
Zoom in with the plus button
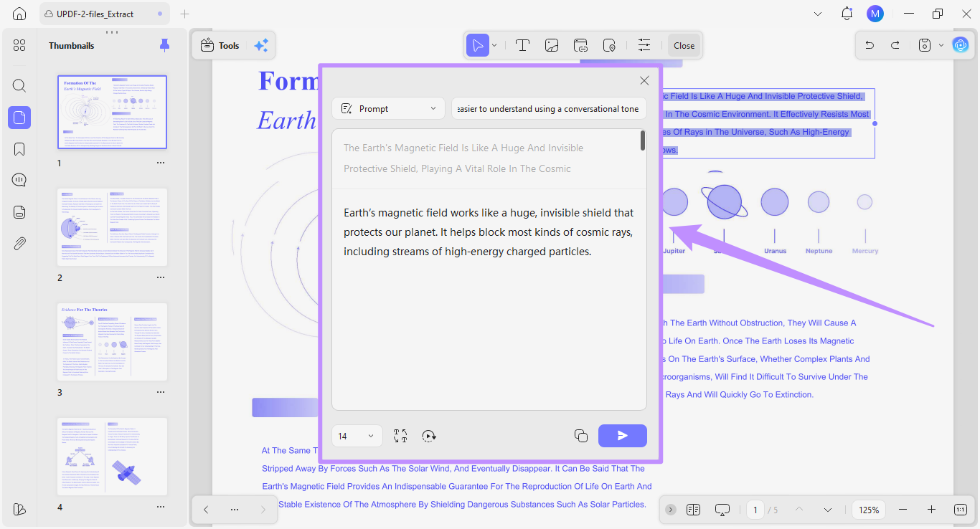click(931, 510)
